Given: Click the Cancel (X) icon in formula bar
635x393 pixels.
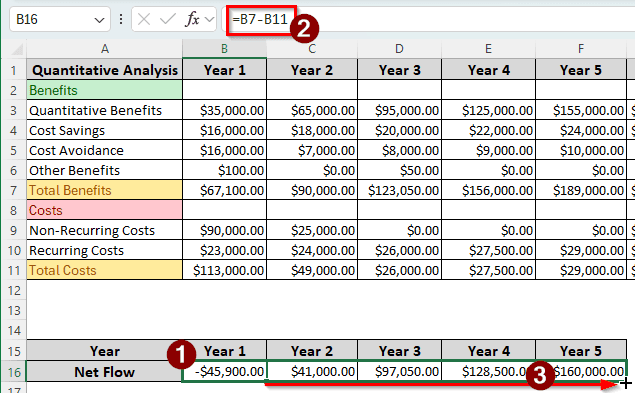Looking at the screenshot, I should [143, 19].
